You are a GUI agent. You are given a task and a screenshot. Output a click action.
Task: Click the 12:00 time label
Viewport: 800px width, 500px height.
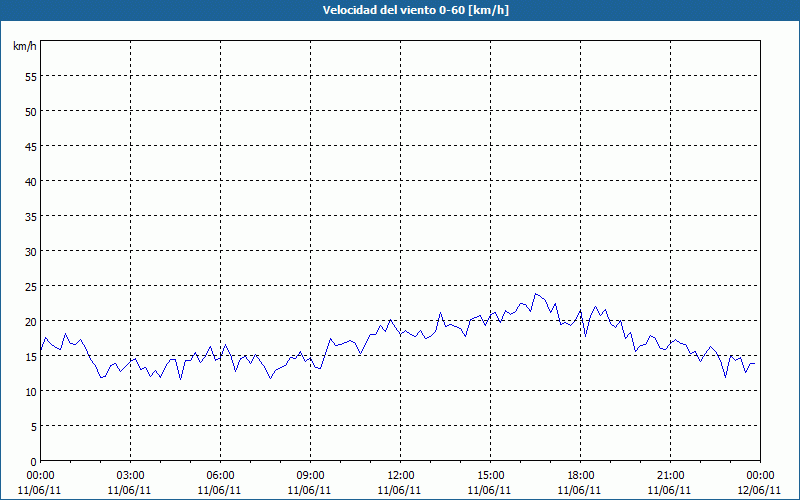pyautogui.click(x=401, y=476)
